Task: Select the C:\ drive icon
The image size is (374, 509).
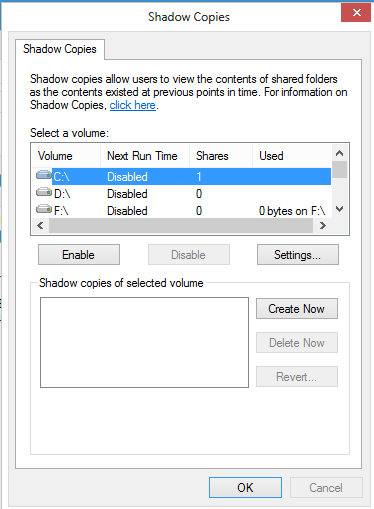Action: click(44, 175)
